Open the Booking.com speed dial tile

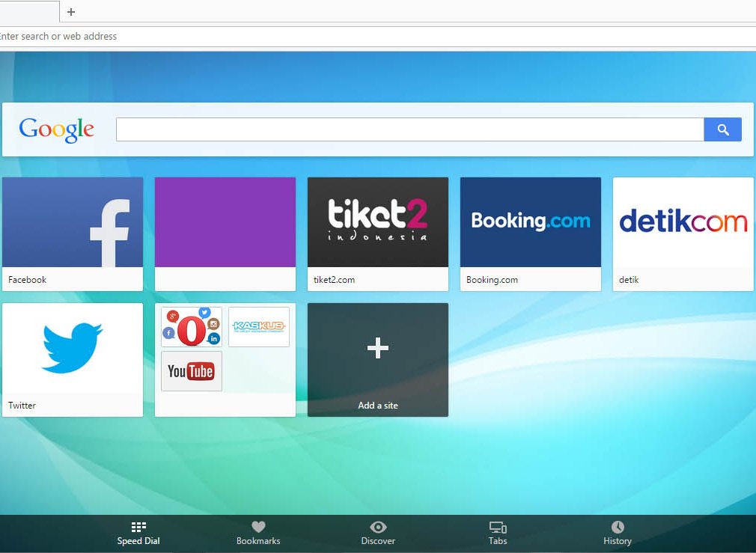[531, 233]
